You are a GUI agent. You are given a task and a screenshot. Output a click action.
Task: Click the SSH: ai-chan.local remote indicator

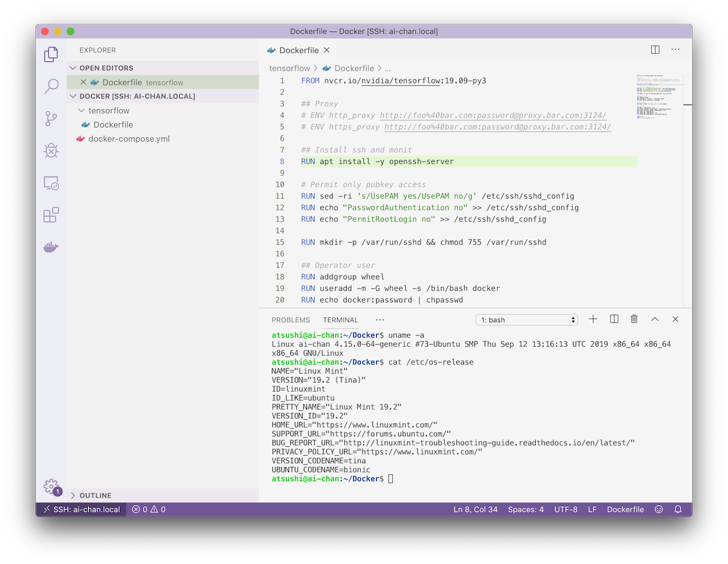coord(81,510)
